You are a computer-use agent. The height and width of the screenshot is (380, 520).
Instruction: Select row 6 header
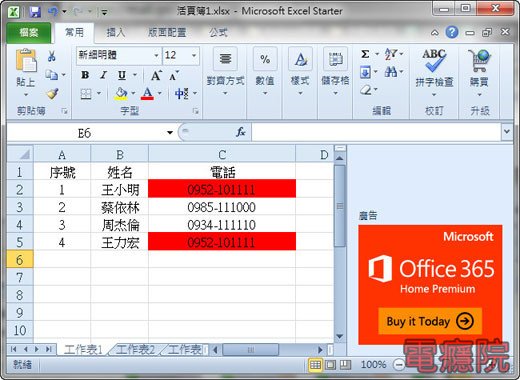click(20, 259)
